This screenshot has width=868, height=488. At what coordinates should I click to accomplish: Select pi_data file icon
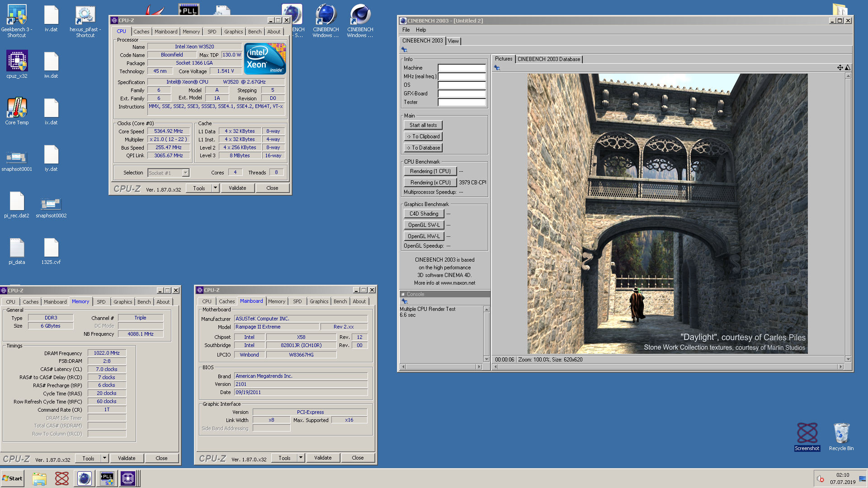(17, 251)
